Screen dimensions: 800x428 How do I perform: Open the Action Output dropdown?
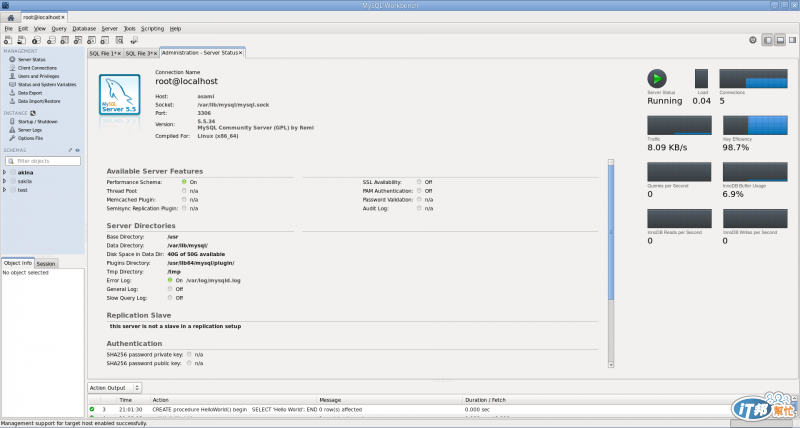point(114,388)
